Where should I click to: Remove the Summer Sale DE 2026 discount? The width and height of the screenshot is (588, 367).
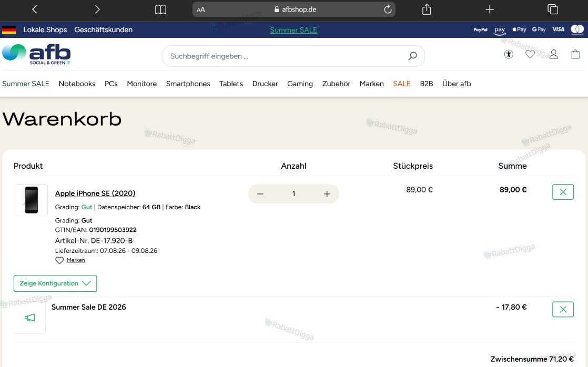click(x=563, y=309)
